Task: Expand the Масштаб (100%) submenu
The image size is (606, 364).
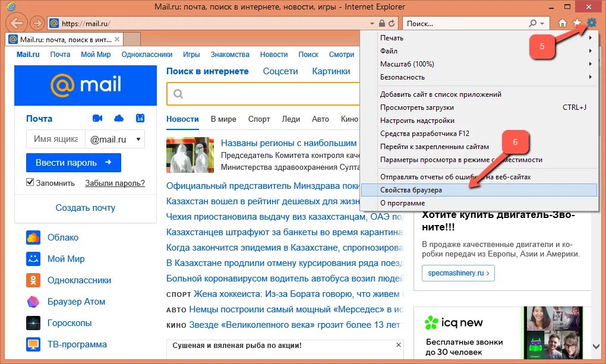Action: point(590,64)
